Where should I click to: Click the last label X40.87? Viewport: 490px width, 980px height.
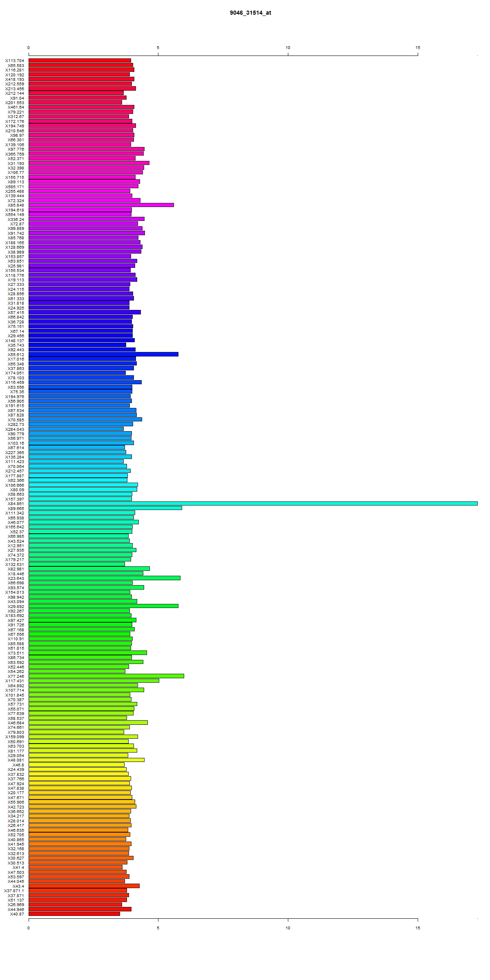click(17, 914)
